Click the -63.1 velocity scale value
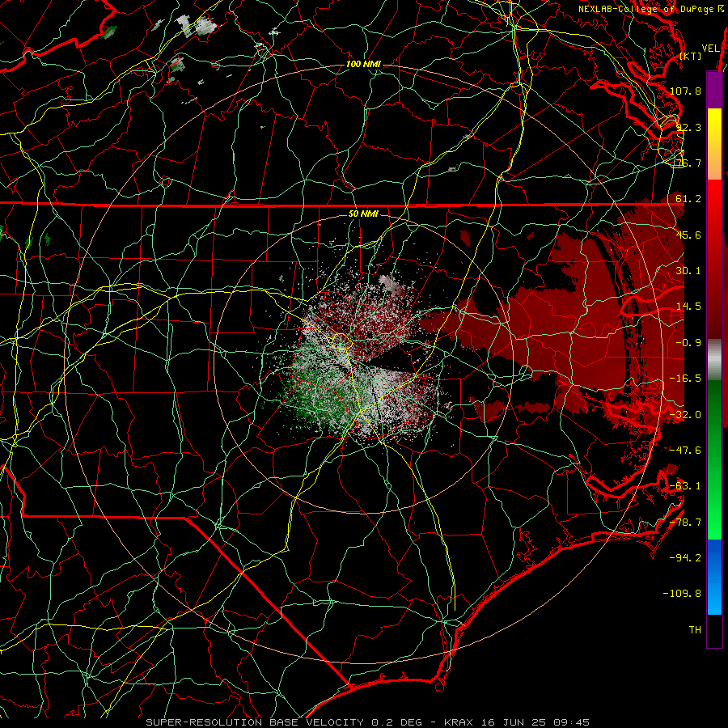 [x=685, y=486]
